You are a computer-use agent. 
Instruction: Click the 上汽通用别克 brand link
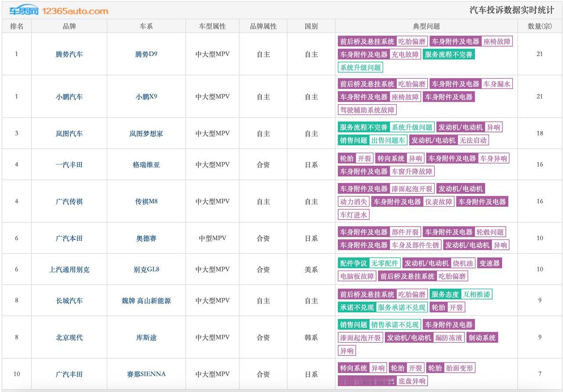click(x=69, y=270)
